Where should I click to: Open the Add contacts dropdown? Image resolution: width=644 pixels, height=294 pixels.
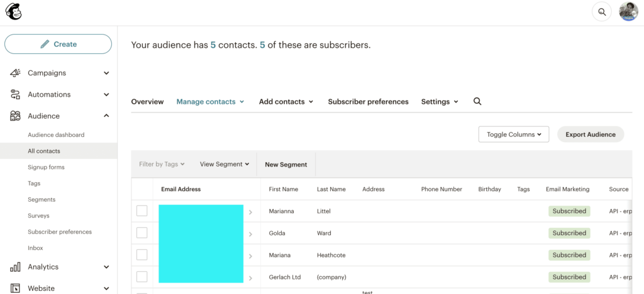click(x=286, y=102)
